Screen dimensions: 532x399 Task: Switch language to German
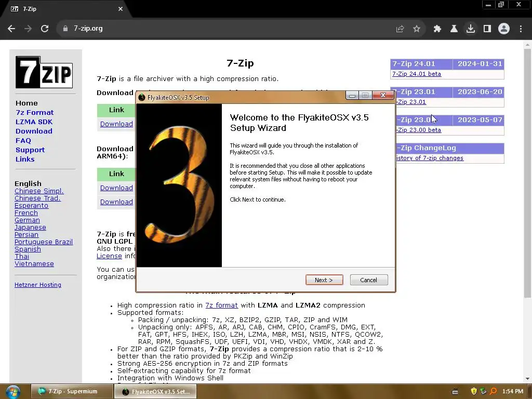[x=27, y=220]
